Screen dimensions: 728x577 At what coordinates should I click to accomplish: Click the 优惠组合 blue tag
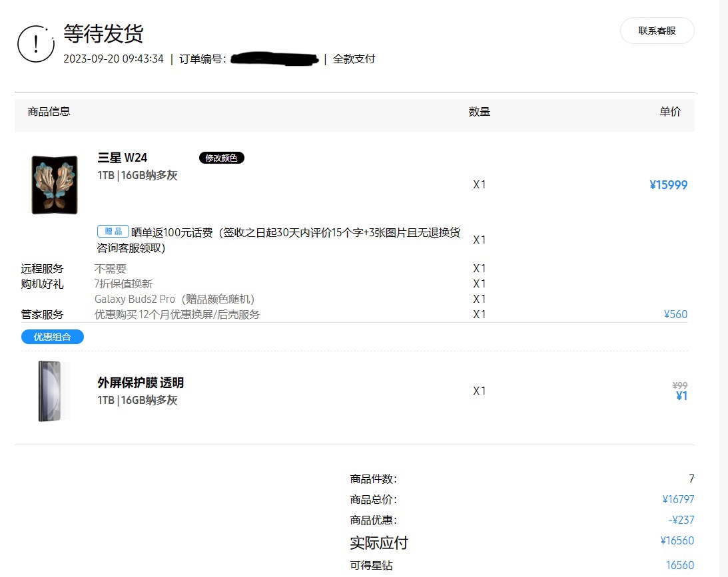tap(53, 337)
